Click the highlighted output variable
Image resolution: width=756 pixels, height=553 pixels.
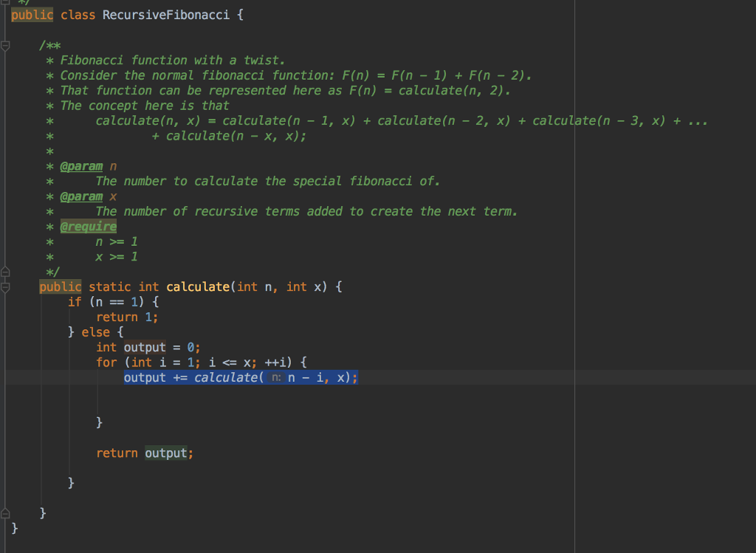[145, 346]
